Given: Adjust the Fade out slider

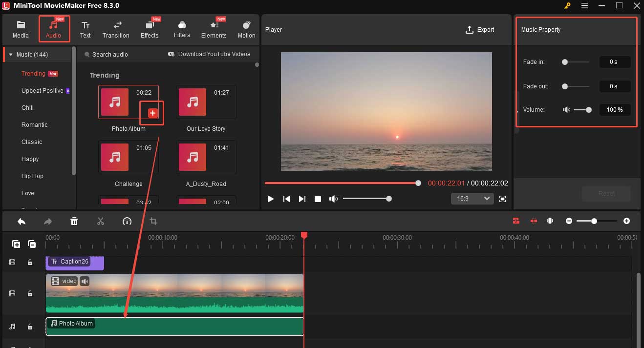Looking at the screenshot, I should (x=576, y=86).
